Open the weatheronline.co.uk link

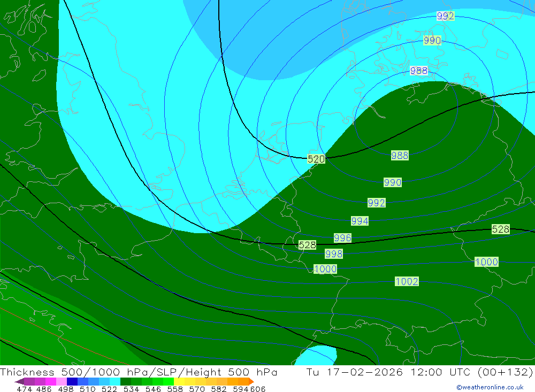coord(490,387)
